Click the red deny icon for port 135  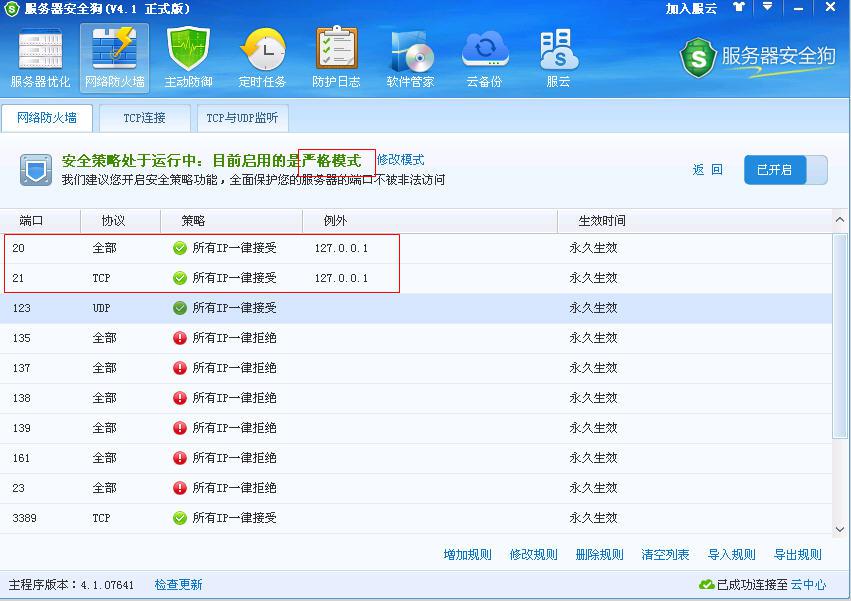click(180, 338)
